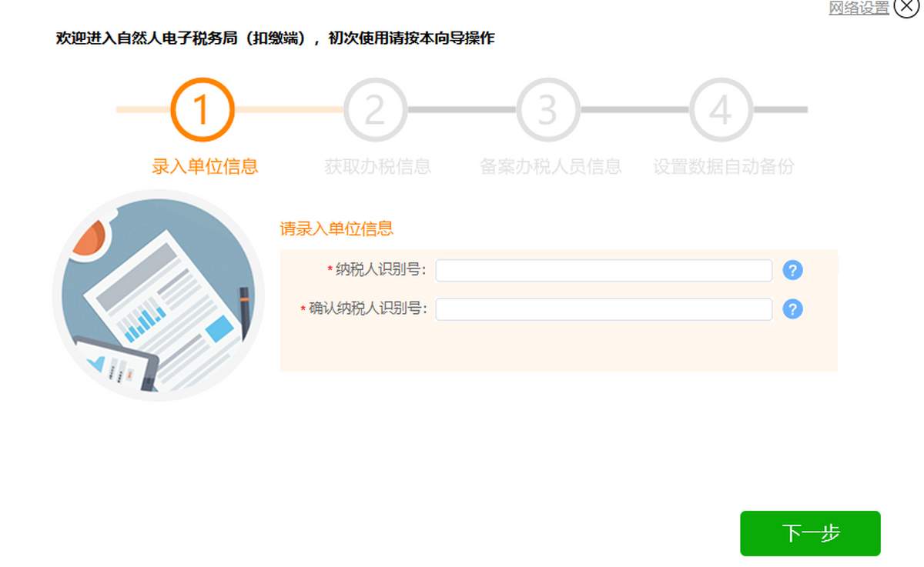Select step 1 circle in wizard

[x=202, y=110]
